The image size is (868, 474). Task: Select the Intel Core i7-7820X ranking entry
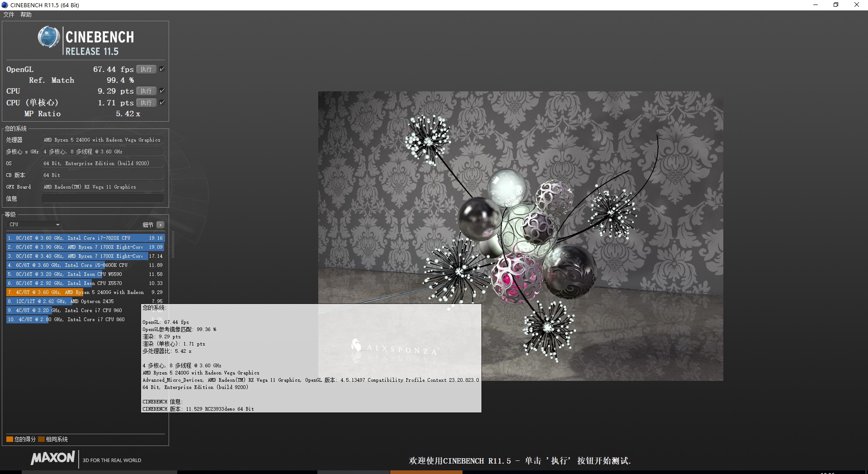coord(68,237)
